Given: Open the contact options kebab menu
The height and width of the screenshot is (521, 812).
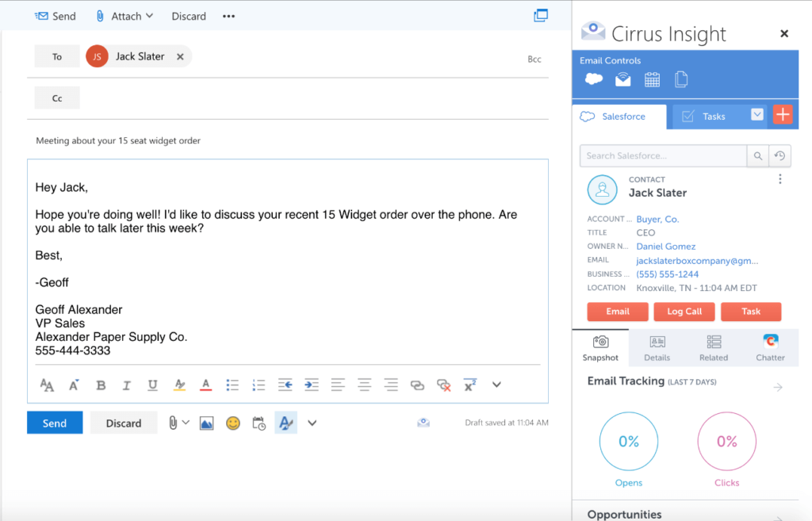Looking at the screenshot, I should 780,179.
